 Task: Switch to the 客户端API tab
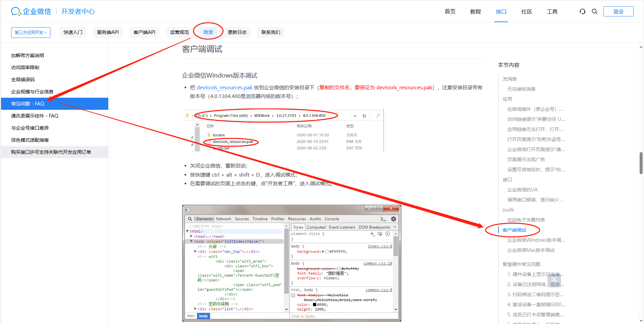click(x=145, y=32)
